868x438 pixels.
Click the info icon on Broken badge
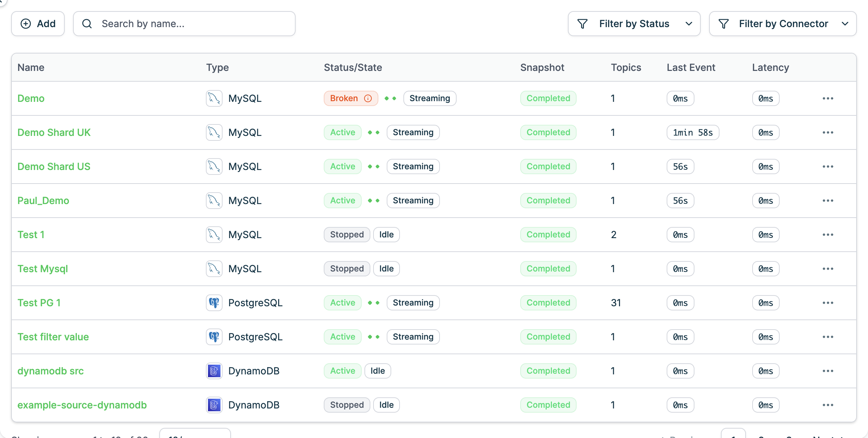(x=368, y=98)
